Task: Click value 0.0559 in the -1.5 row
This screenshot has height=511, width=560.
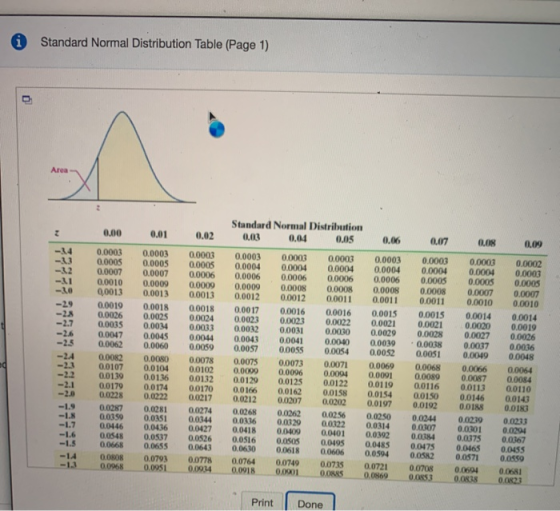Action: click(x=512, y=458)
